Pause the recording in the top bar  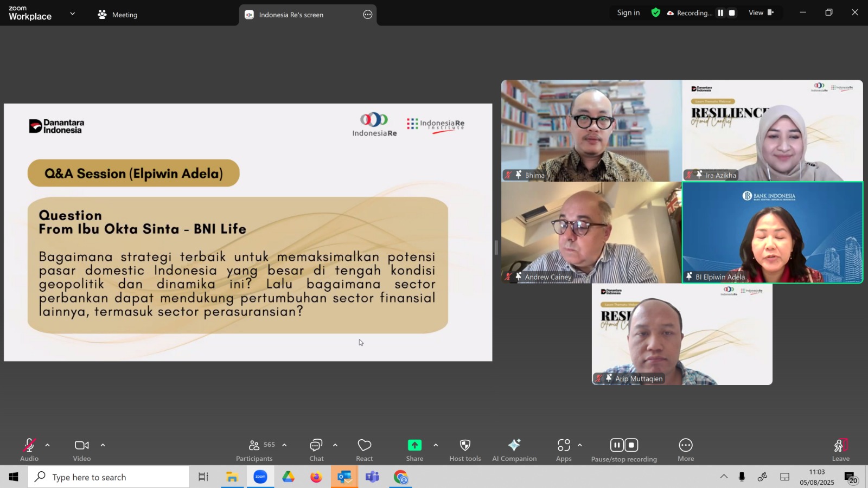[x=720, y=13]
